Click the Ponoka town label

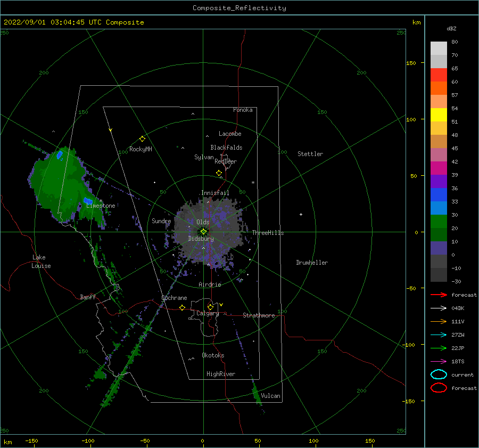click(x=243, y=110)
